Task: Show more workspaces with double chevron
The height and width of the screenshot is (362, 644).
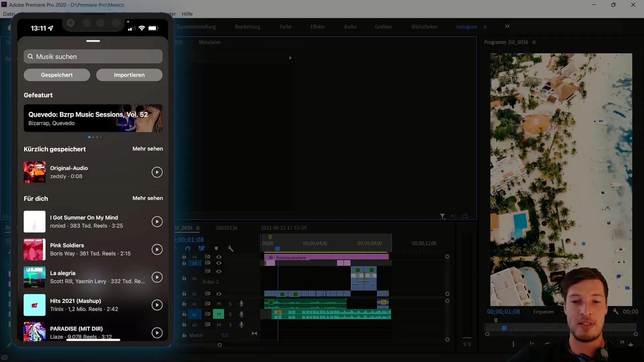Action: coord(507,26)
